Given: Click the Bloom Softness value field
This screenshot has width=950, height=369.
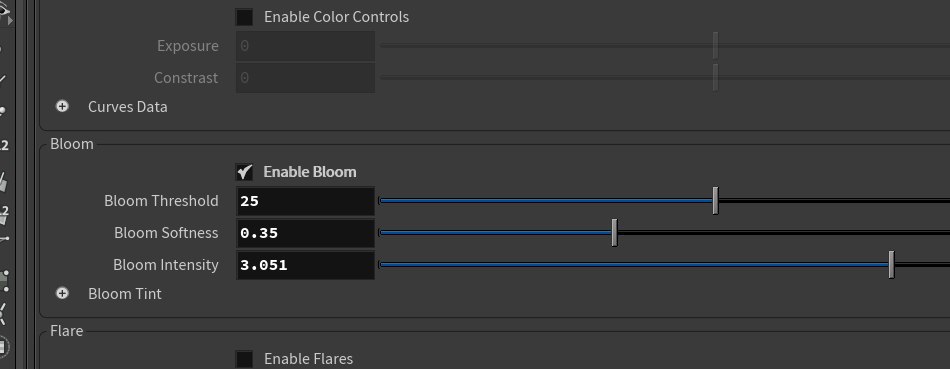Looking at the screenshot, I should (x=305, y=233).
